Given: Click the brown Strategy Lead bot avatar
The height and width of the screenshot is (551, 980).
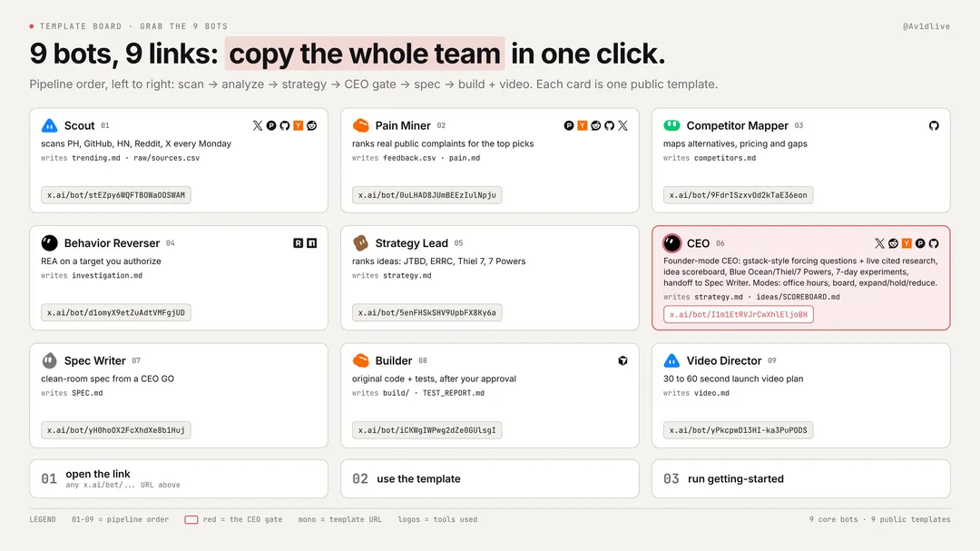Looking at the screenshot, I should (x=360, y=242).
